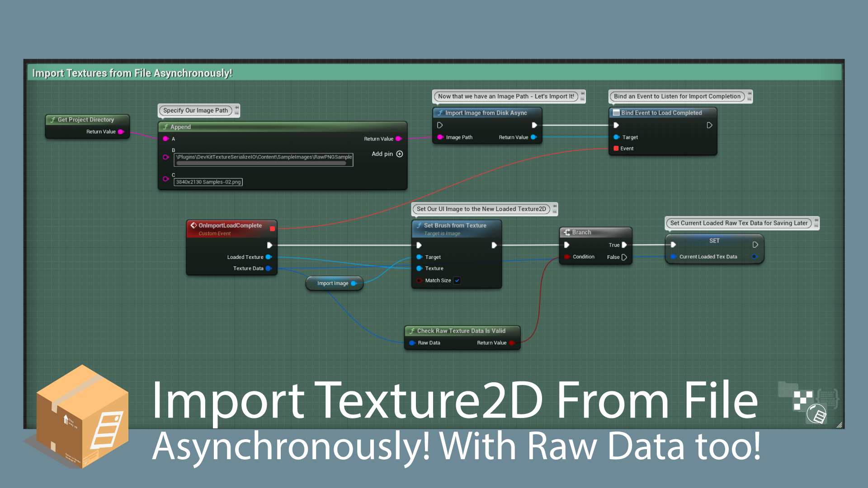
Task: Click the red OnImportLoadComplete custom event icon
Action: click(x=194, y=225)
